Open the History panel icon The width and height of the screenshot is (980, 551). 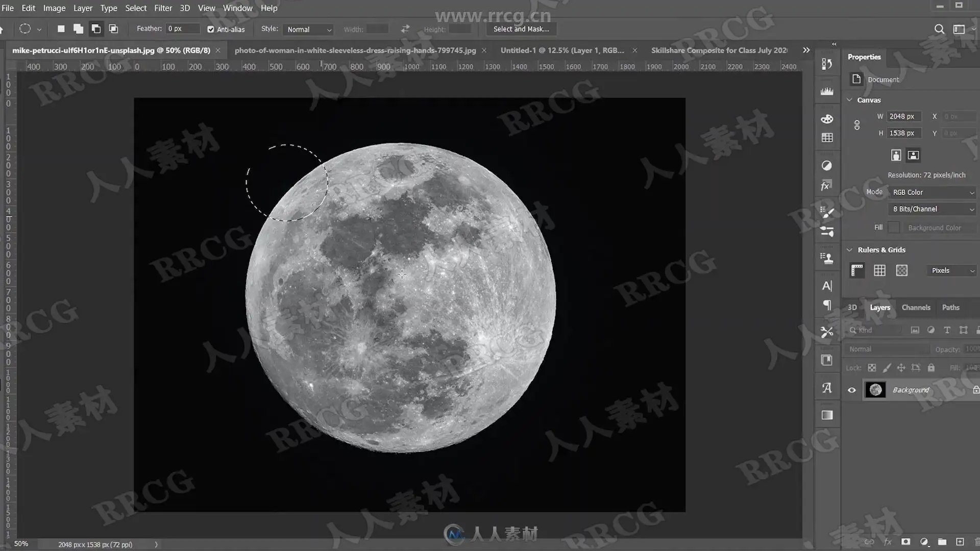827,64
